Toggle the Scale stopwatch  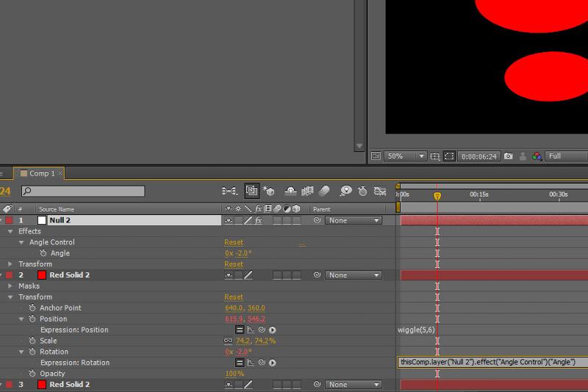click(x=32, y=341)
